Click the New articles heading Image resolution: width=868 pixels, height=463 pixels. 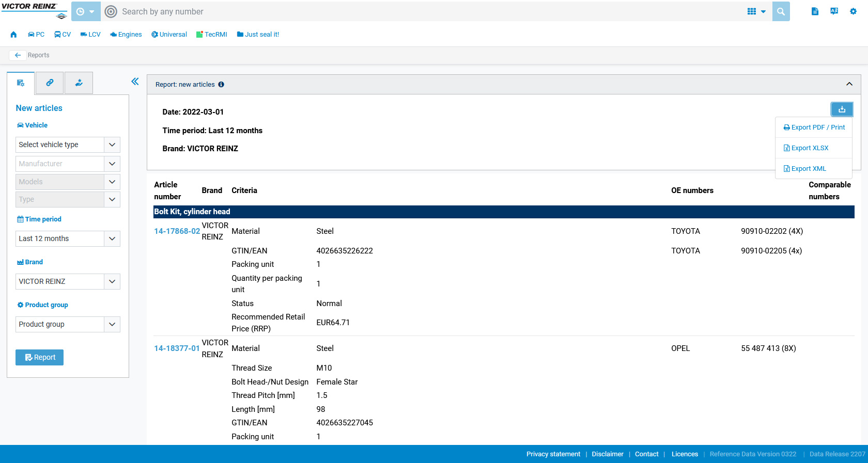[x=39, y=108]
